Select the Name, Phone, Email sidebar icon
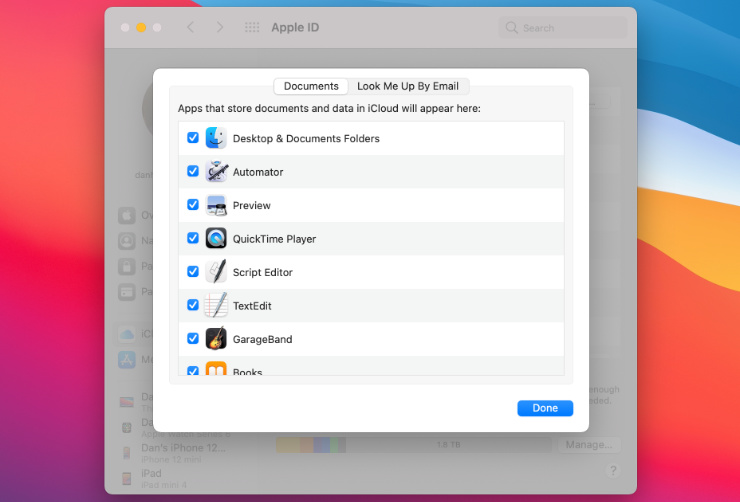The image size is (740, 502). click(126, 241)
